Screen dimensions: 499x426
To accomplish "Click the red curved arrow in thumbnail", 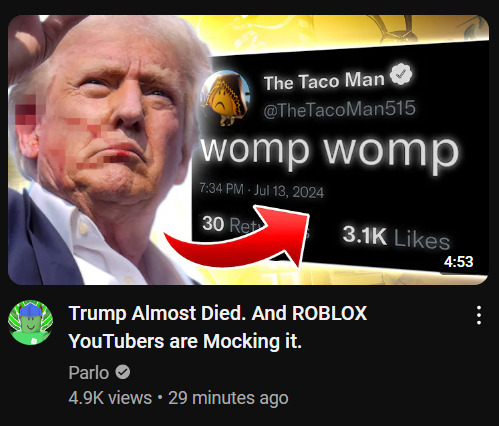I will [x=238, y=237].
